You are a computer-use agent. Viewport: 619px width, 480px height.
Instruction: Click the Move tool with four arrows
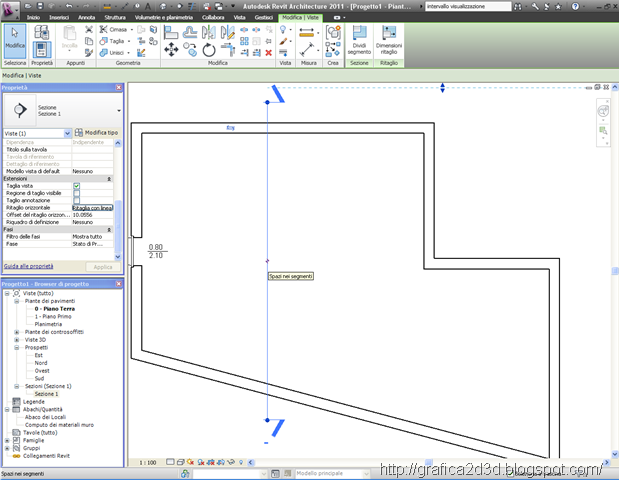[171, 50]
